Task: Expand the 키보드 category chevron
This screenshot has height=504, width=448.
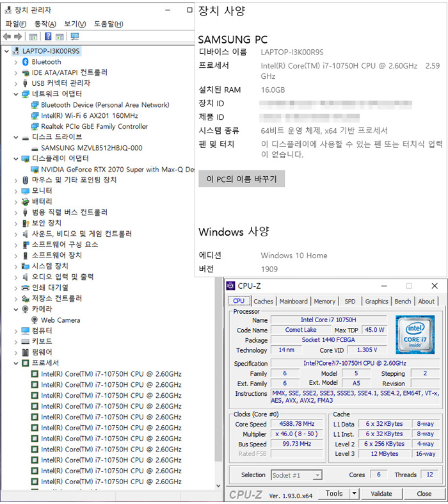Action: (x=16, y=341)
